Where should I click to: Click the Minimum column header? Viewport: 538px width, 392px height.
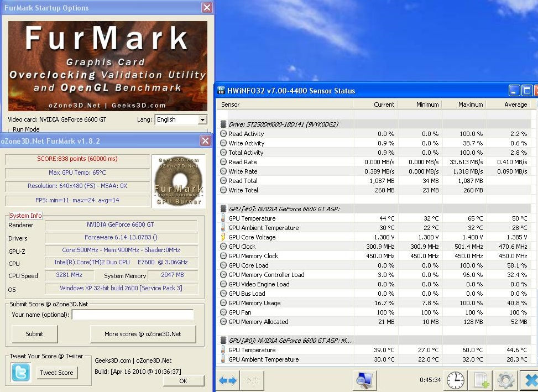420,104
